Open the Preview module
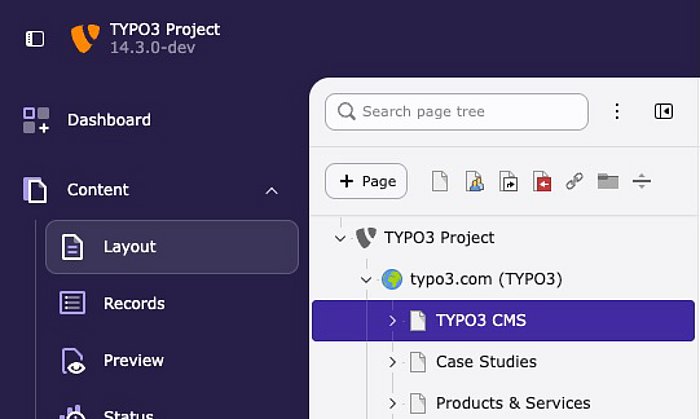This screenshot has width=700, height=419. tap(134, 360)
